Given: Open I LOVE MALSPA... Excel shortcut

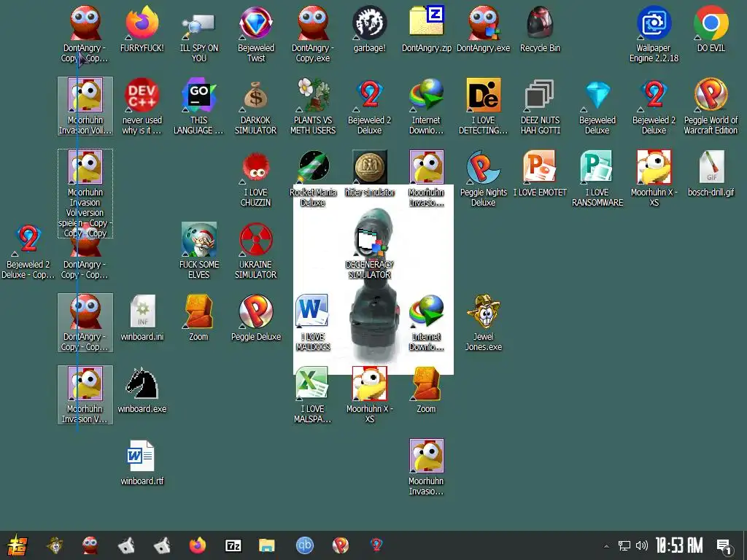Looking at the screenshot, I should [x=312, y=395].
